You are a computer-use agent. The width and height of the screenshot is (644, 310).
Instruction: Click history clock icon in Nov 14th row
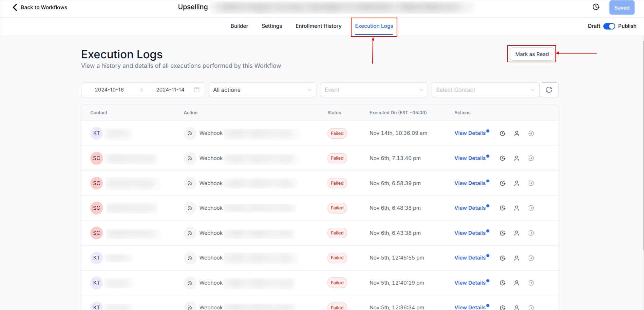coord(503,133)
